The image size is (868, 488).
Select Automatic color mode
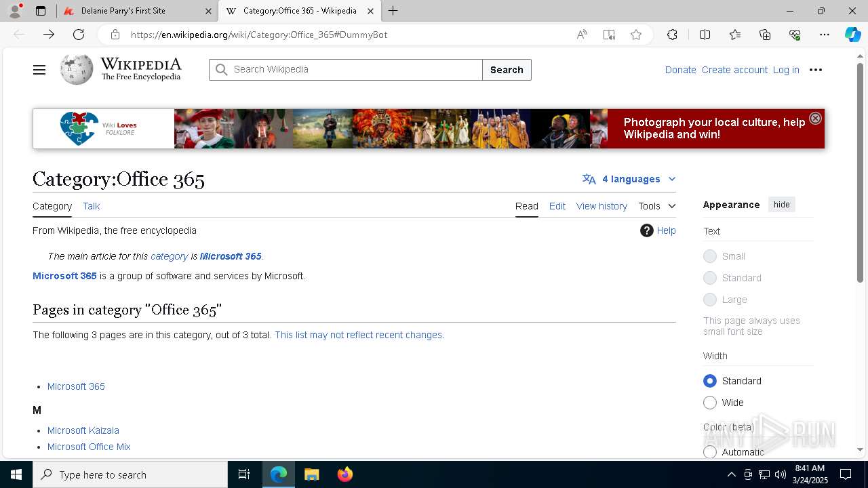710,452
